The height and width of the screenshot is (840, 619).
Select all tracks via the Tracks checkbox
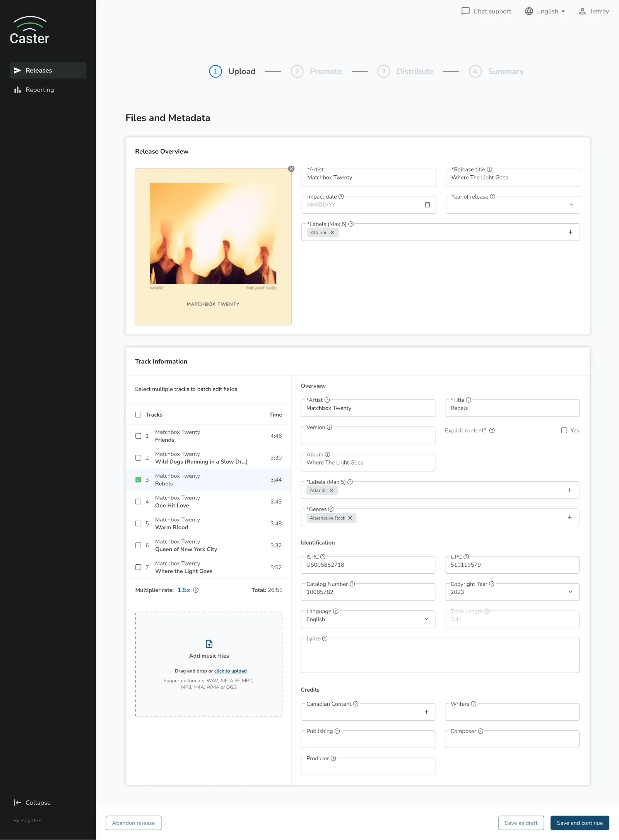(138, 415)
